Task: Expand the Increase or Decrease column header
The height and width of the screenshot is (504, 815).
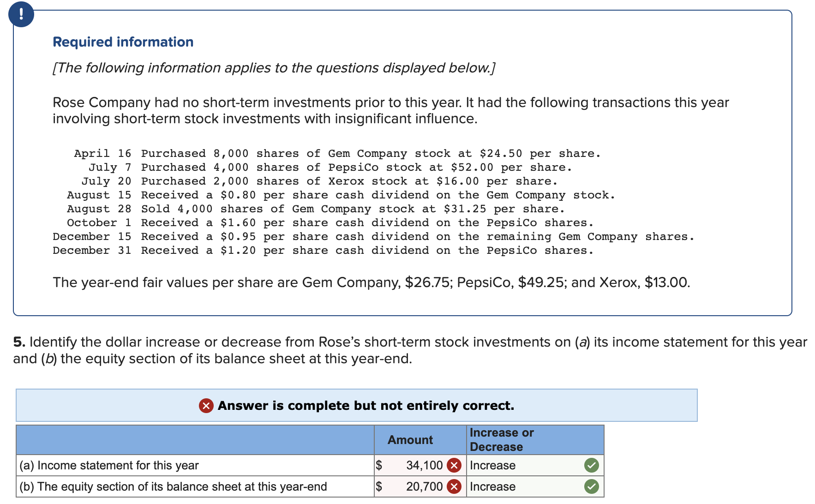Action: point(501,439)
